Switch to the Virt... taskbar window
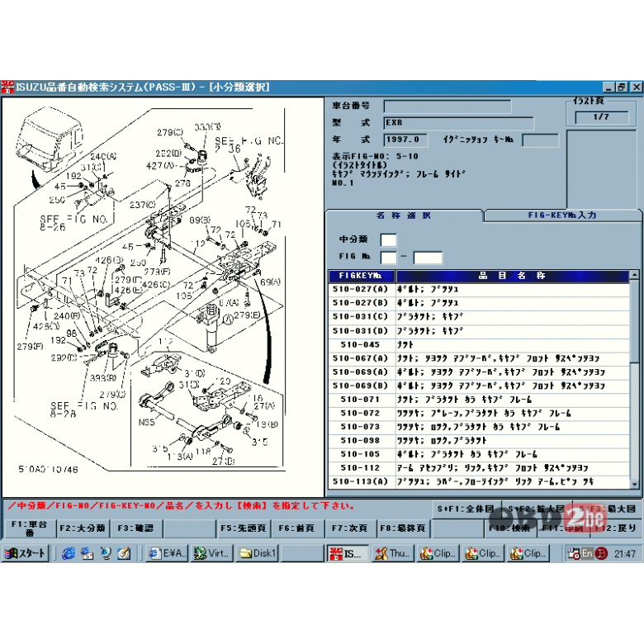 click(x=212, y=553)
